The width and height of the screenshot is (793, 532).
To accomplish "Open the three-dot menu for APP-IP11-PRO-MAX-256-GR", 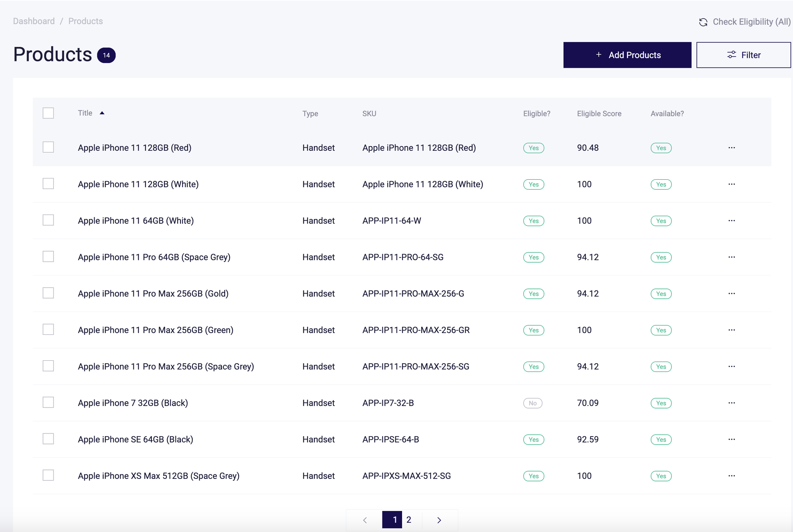I will pos(732,330).
